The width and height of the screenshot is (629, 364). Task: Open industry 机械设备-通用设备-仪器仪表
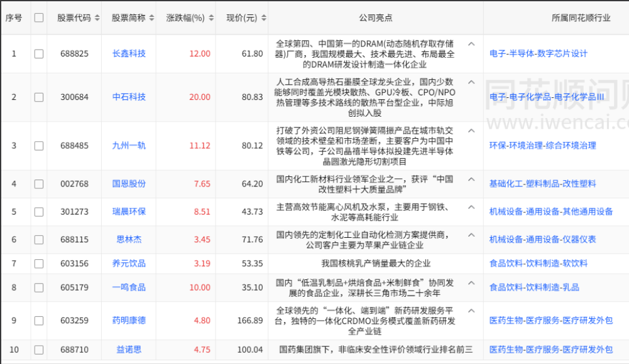[x=543, y=240]
